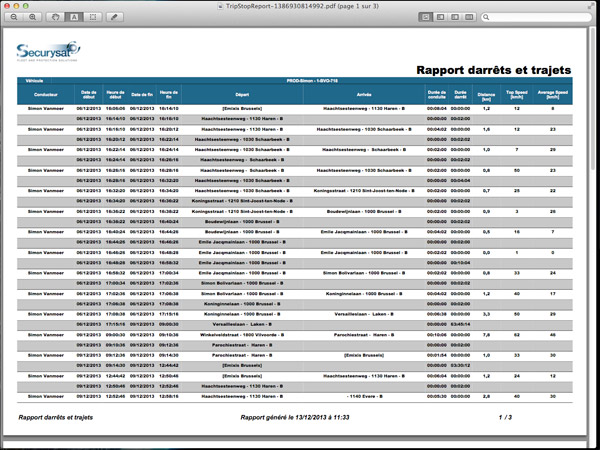Click the footer text 'Rapport généré le 13/12/2013 à 11:33'
The image size is (600, 450).
295,417
